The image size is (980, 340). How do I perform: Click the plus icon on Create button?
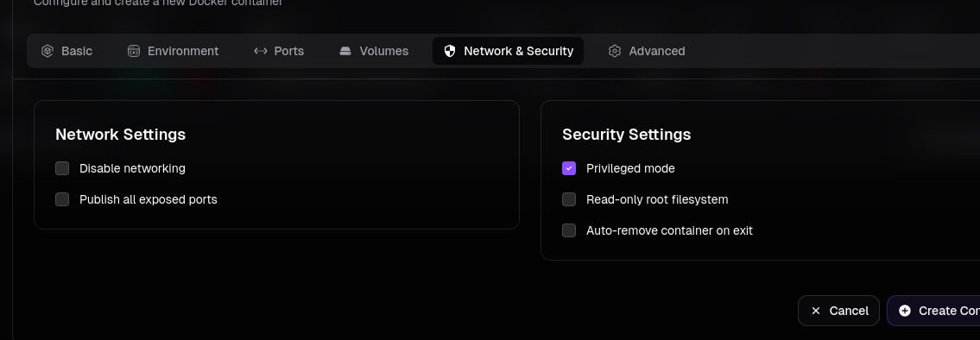(x=904, y=311)
